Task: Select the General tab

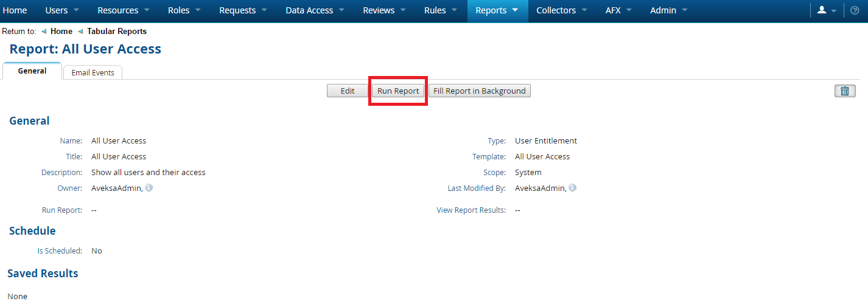Action: click(x=32, y=71)
